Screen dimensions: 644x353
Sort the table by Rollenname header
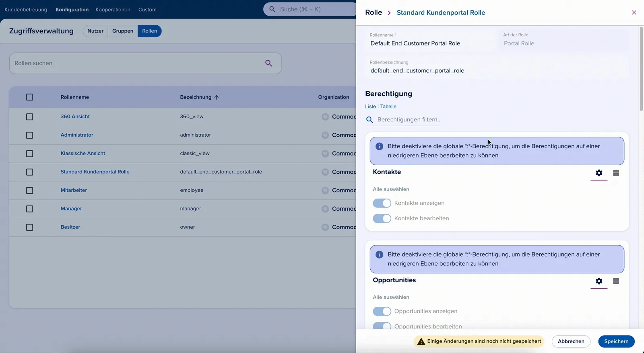[75, 97]
